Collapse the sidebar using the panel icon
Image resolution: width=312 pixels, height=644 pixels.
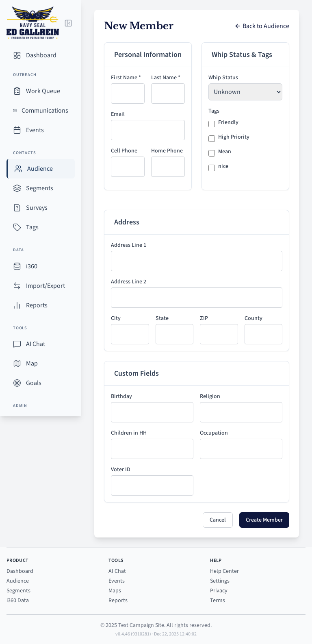point(68,23)
